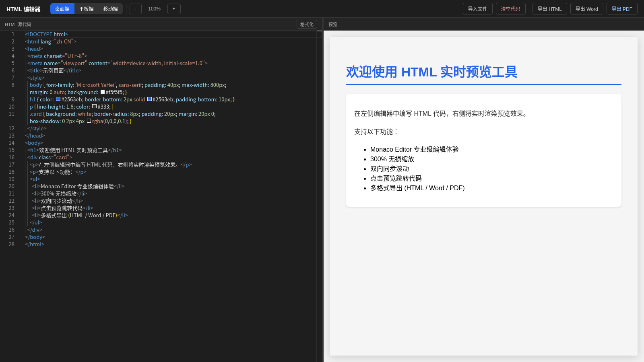Switch to 移动端 mobile view
This screenshot has width=644, height=362.
point(110,9)
